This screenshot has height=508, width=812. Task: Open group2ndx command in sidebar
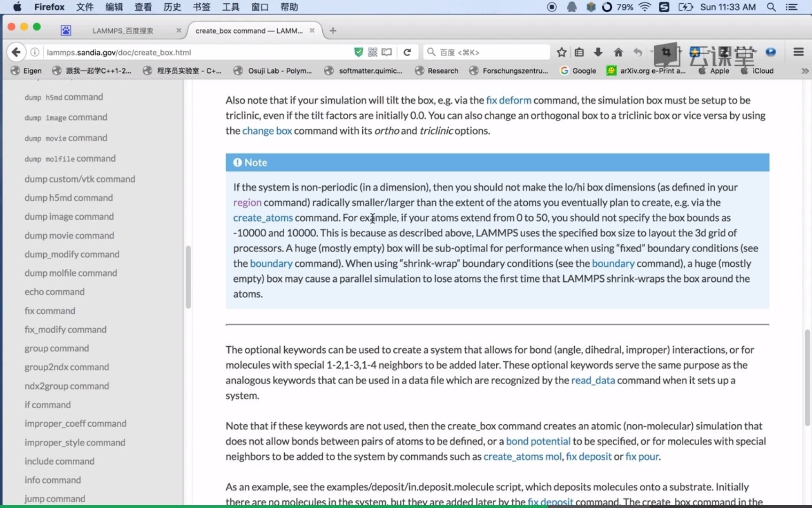click(67, 367)
